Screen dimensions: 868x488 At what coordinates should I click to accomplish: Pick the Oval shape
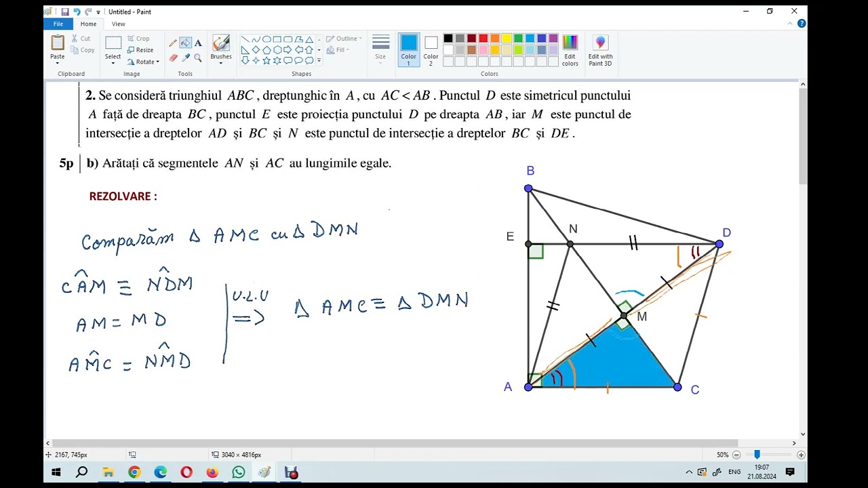coord(267,39)
